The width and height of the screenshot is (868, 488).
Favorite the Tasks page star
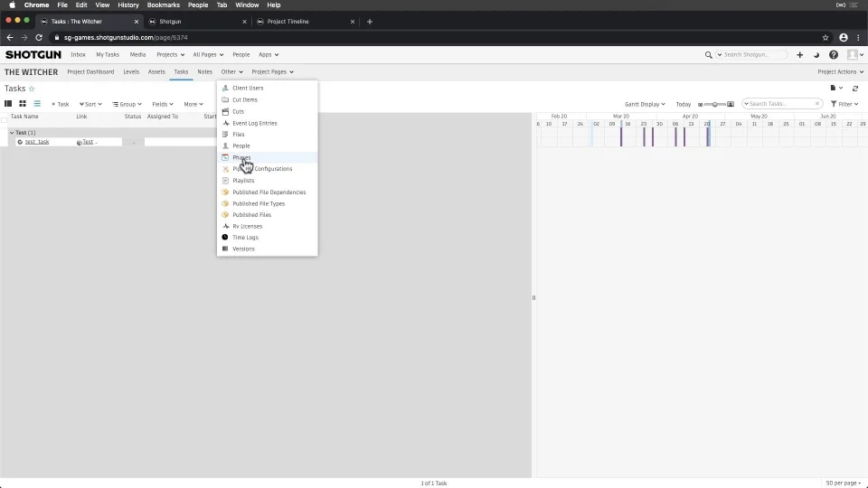coord(32,89)
